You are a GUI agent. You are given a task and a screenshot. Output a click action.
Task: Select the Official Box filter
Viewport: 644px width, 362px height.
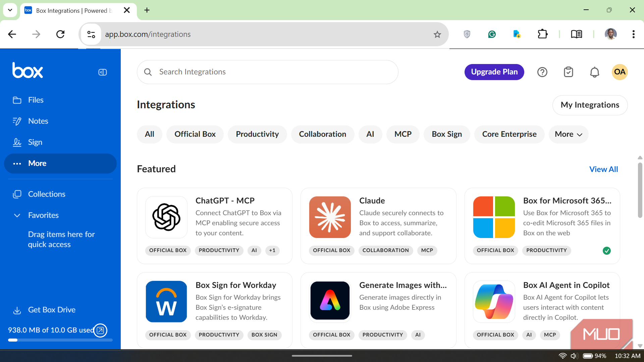coord(195,134)
